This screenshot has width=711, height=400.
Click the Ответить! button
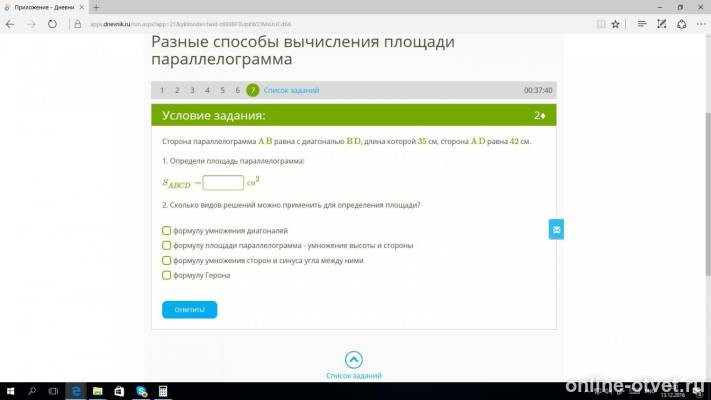point(190,310)
